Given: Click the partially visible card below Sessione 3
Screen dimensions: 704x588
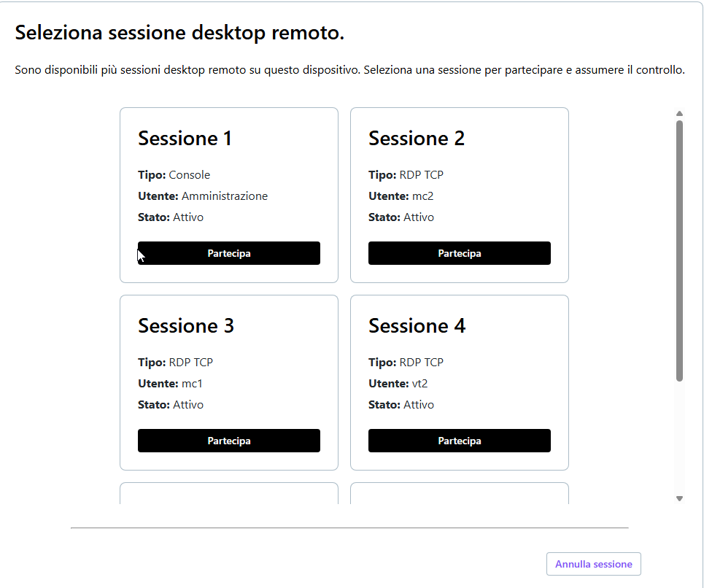Looking at the screenshot, I should click(228, 494).
